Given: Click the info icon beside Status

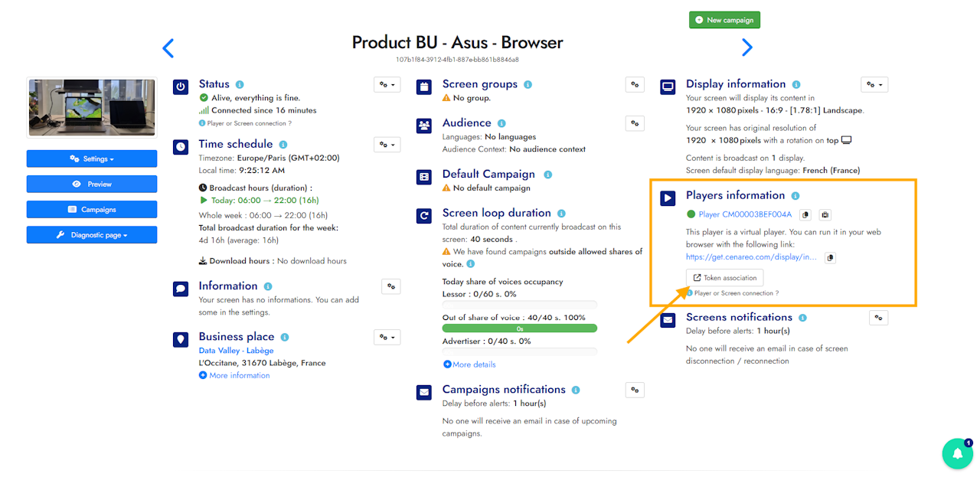Looking at the screenshot, I should [240, 85].
